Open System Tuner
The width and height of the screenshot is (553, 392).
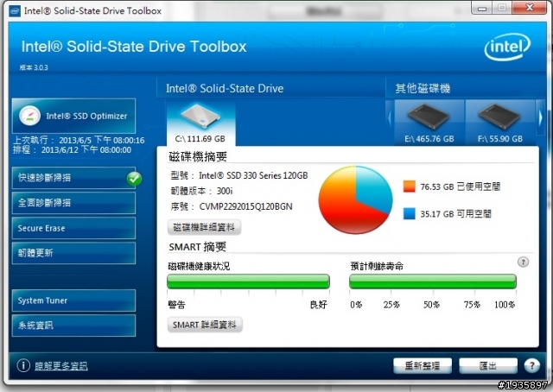click(x=73, y=300)
